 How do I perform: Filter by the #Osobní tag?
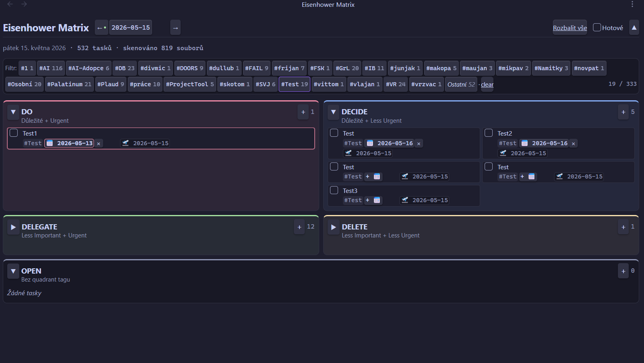point(24,84)
